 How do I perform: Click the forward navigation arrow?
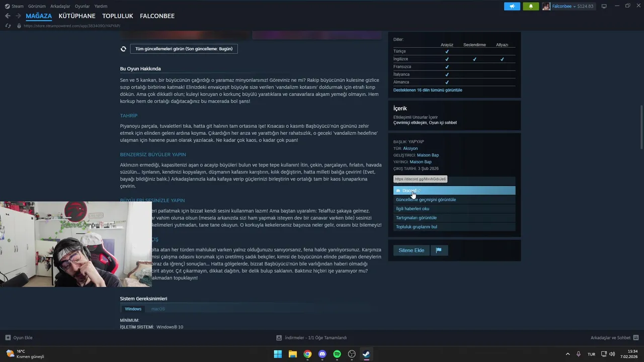18,16
